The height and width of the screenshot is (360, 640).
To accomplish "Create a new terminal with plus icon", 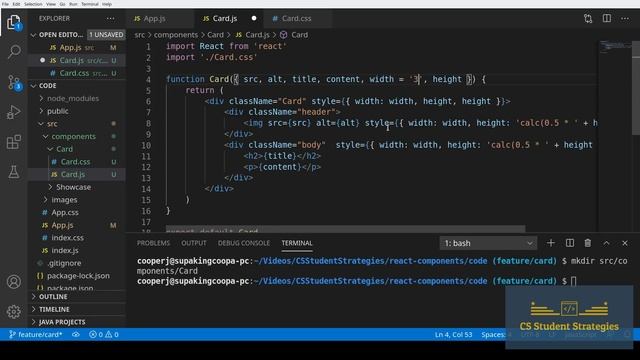I will (551, 243).
